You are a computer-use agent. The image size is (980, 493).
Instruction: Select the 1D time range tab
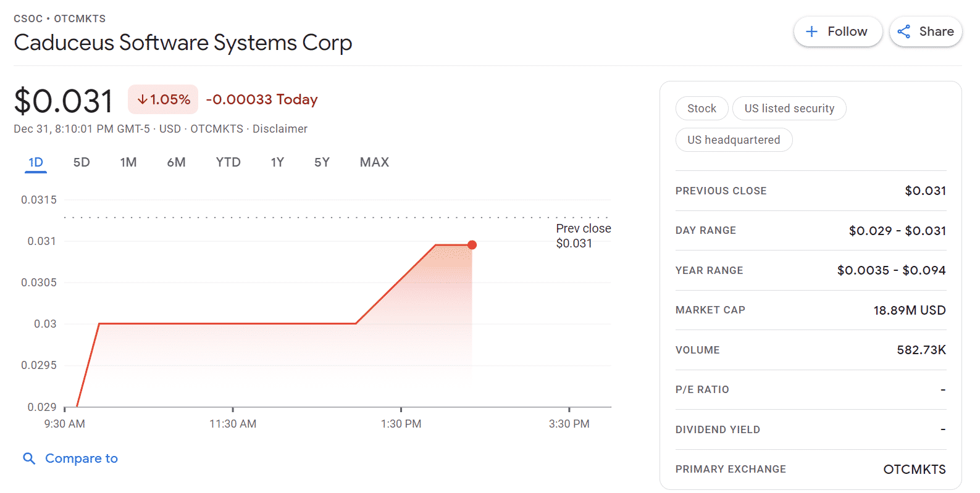pos(36,162)
